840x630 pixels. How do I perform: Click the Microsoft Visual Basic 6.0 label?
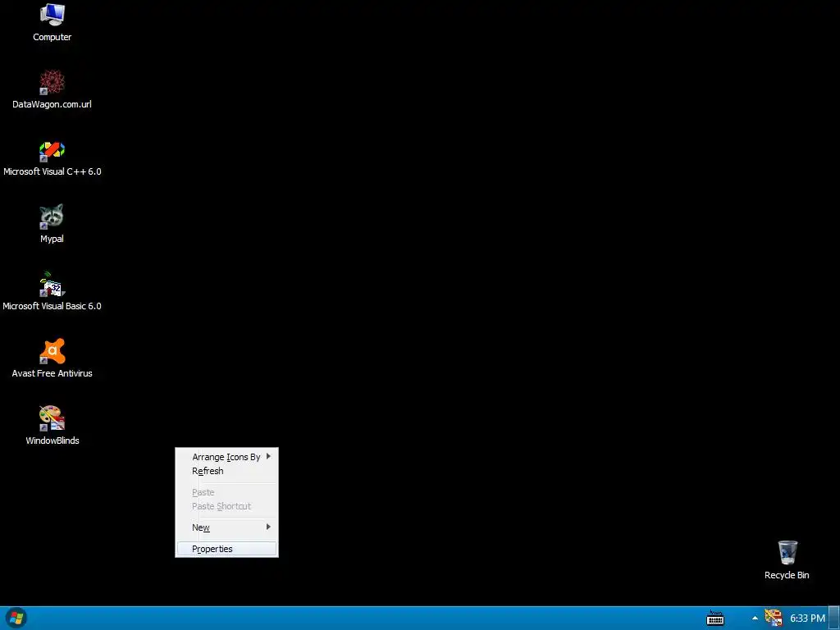pyautogui.click(x=52, y=306)
